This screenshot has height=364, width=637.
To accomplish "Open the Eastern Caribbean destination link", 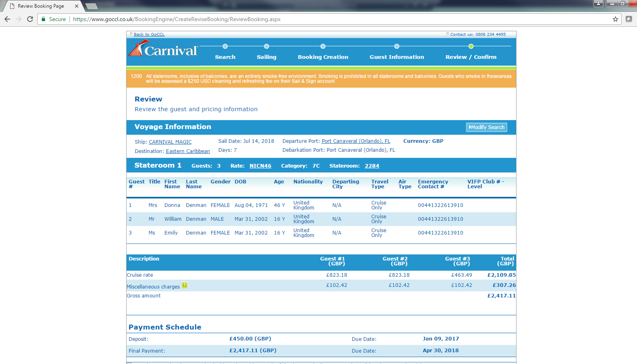I will tap(188, 151).
